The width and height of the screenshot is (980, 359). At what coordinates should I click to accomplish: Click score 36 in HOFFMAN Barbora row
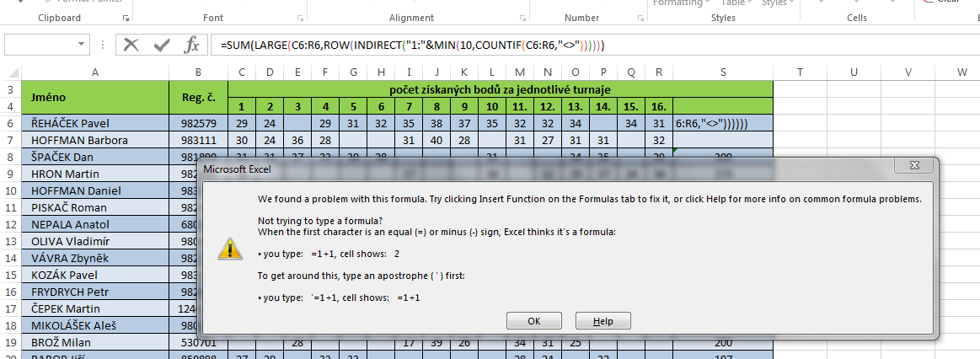[297, 140]
